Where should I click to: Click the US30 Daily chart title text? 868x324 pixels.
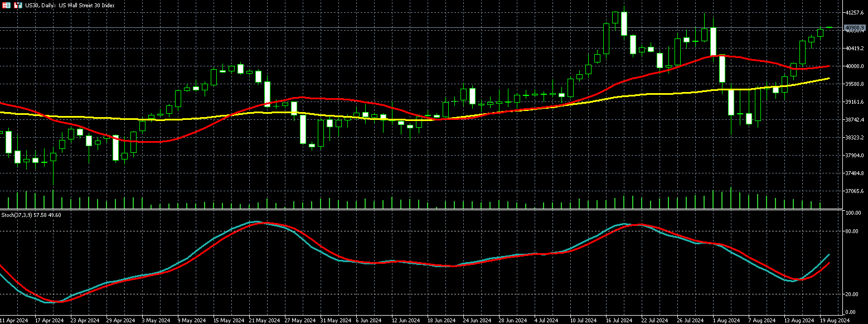[70, 5]
